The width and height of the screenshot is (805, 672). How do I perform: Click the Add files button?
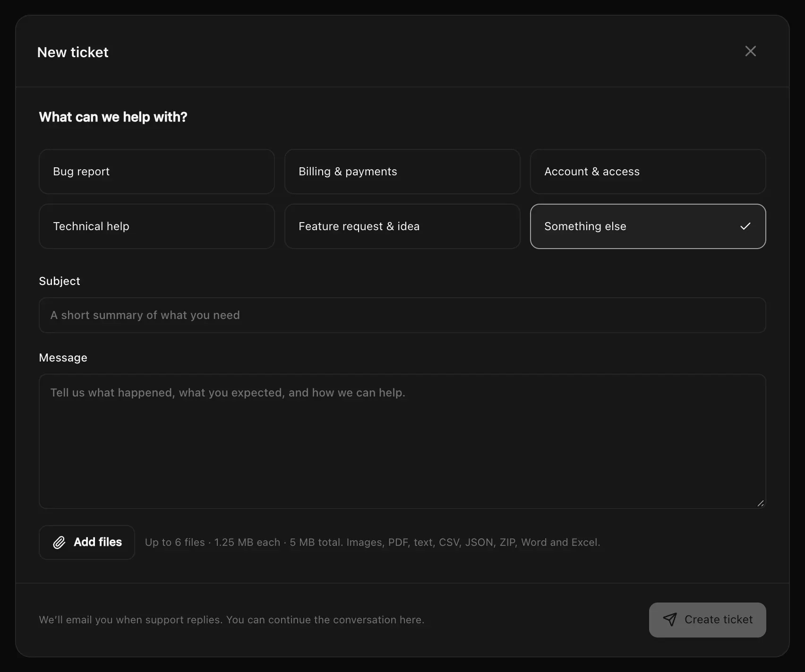click(x=87, y=543)
